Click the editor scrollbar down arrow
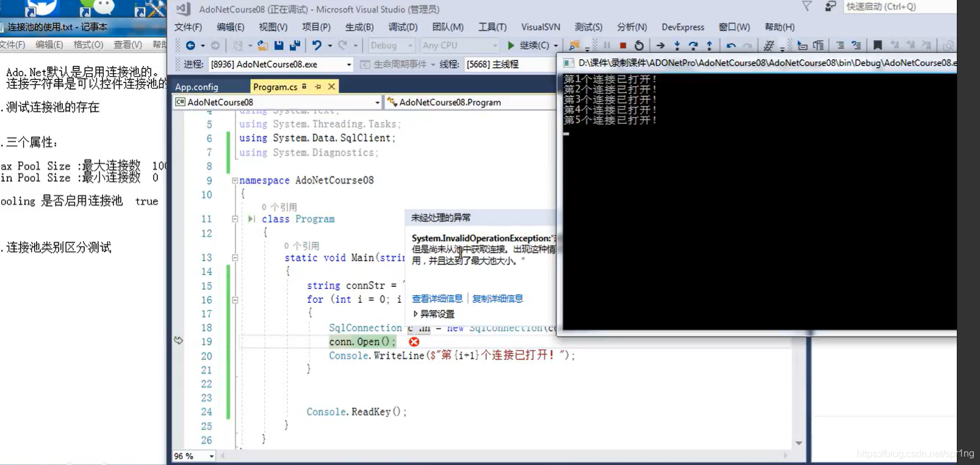 799,443
